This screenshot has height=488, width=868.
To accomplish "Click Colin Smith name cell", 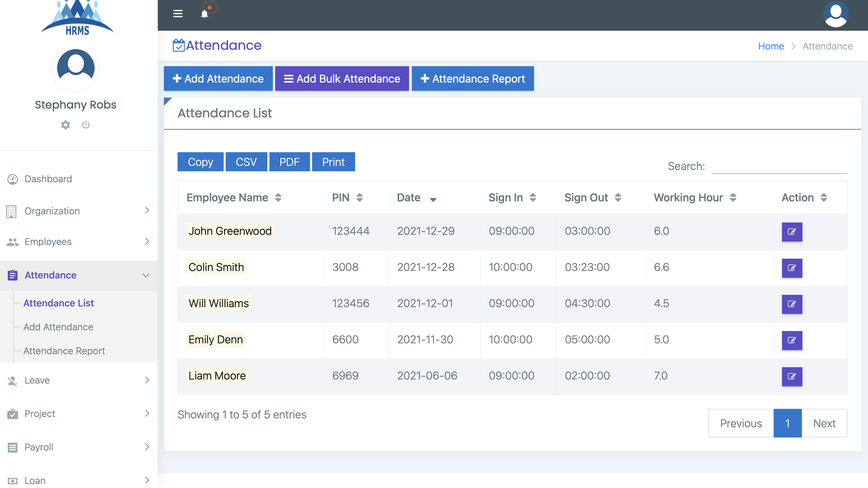I will [216, 267].
